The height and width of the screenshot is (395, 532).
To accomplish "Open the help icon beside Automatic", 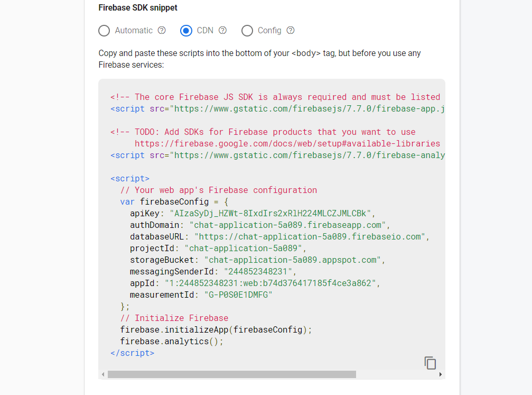I will click(162, 31).
